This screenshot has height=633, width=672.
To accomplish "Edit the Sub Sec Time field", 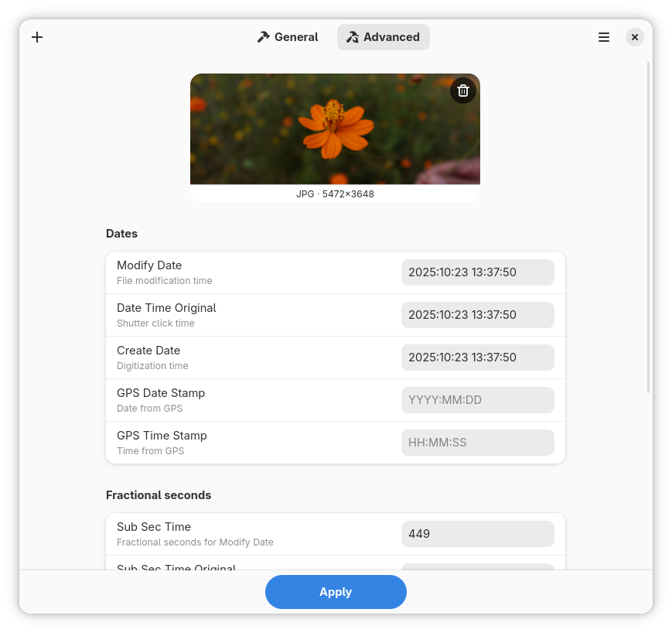I will coord(477,534).
